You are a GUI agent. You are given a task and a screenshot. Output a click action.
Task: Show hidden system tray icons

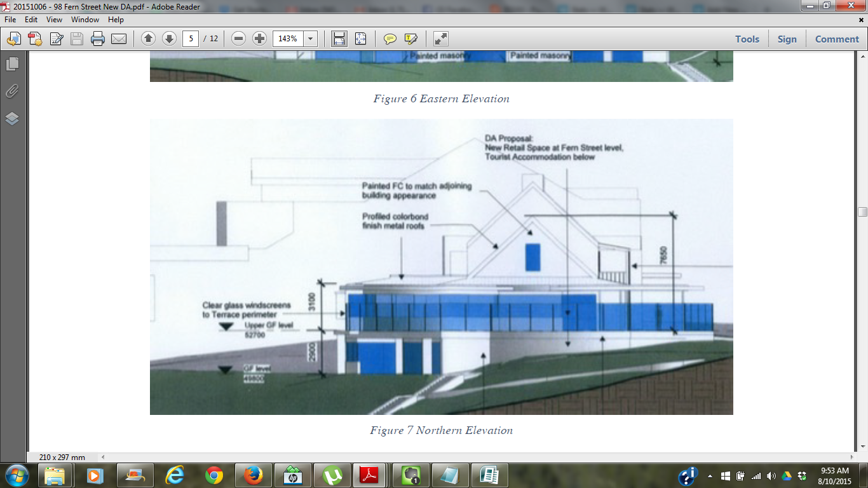(710, 476)
